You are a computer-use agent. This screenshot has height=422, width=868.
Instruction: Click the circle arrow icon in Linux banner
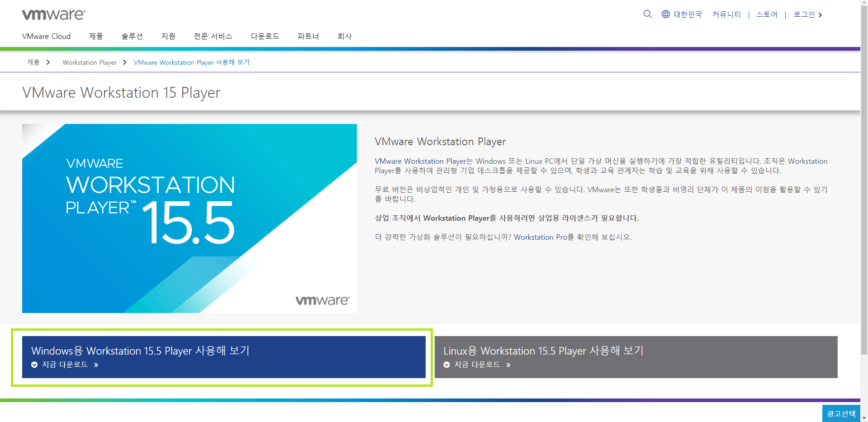coord(446,365)
